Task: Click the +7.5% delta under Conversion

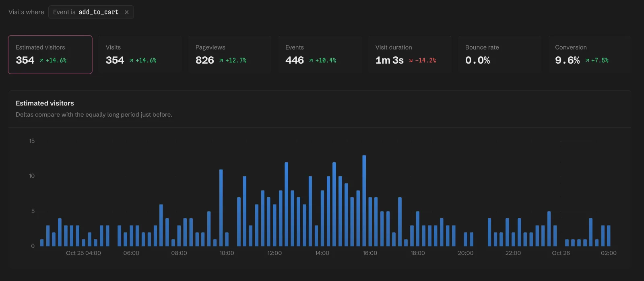Action: [x=597, y=60]
